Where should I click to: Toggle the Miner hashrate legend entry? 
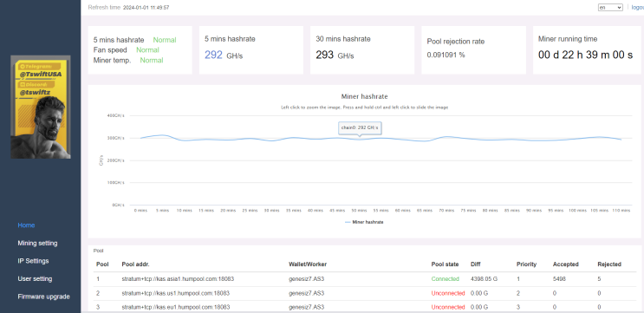tap(364, 222)
